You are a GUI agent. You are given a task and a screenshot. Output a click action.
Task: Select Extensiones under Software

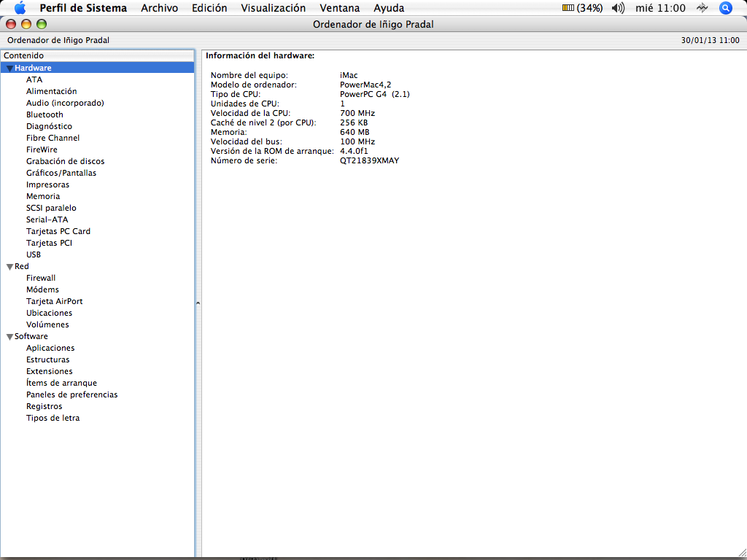pos(50,371)
